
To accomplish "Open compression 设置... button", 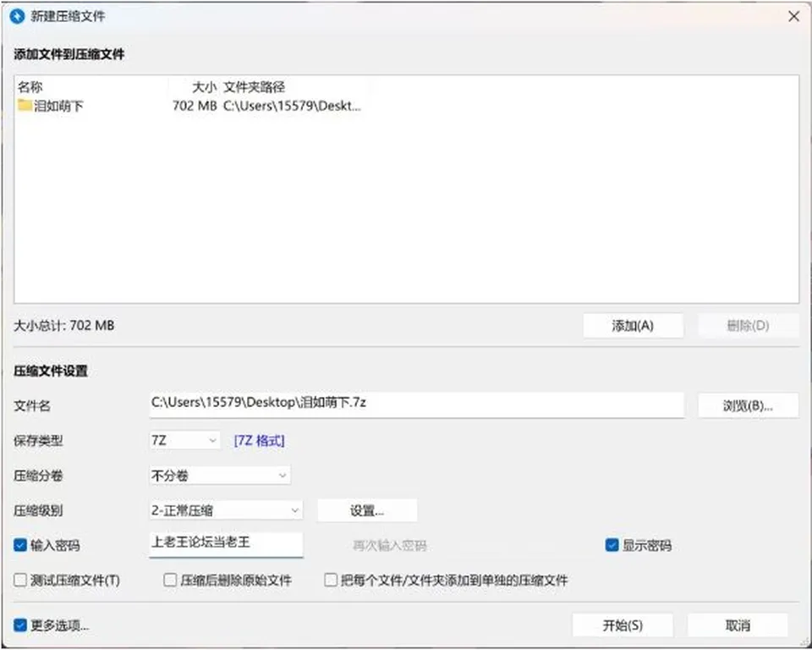I will click(367, 510).
